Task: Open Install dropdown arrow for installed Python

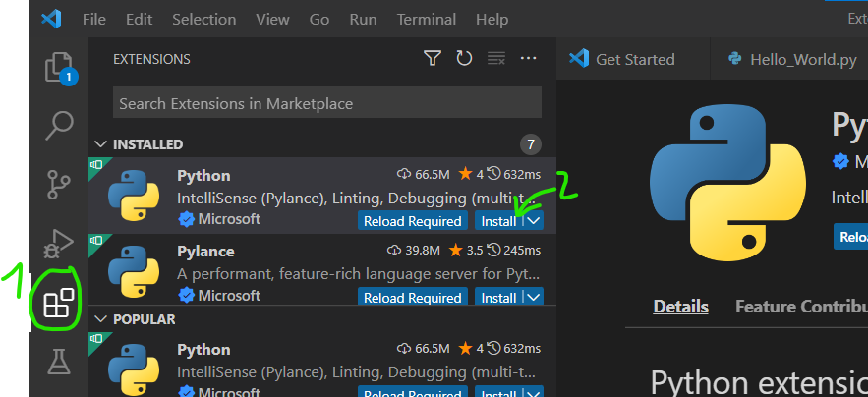Action: pyautogui.click(x=534, y=221)
